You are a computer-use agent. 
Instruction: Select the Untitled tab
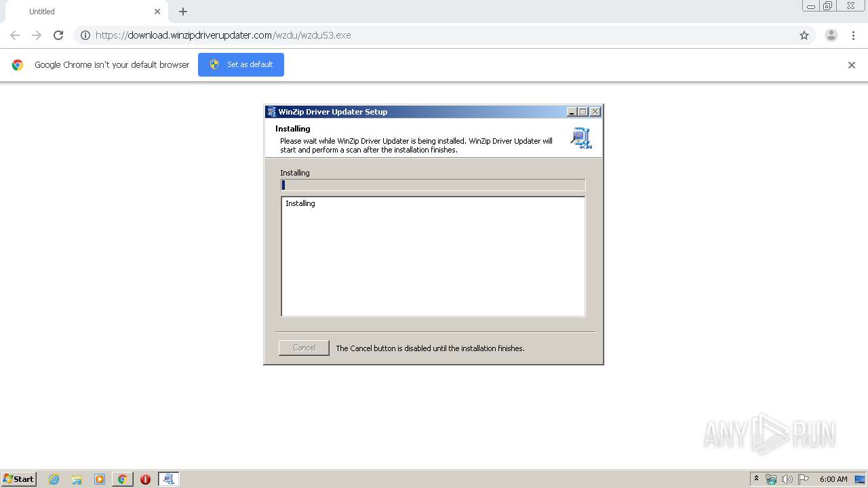coord(85,12)
